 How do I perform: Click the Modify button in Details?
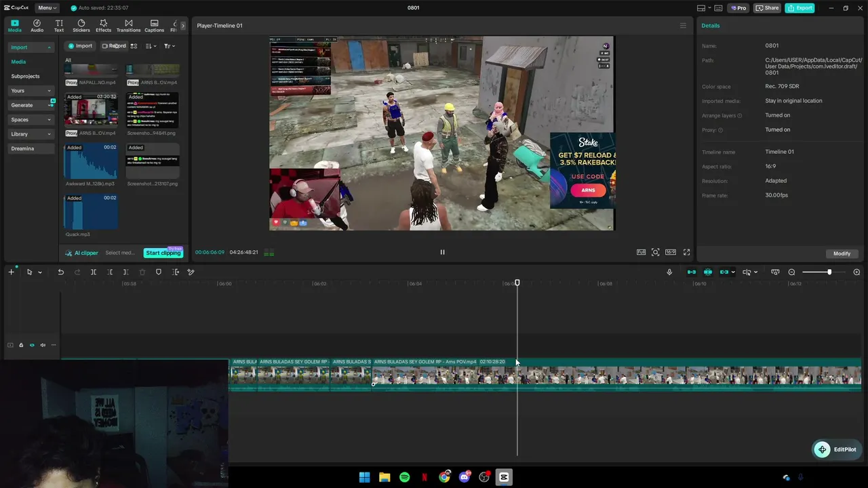coord(842,253)
